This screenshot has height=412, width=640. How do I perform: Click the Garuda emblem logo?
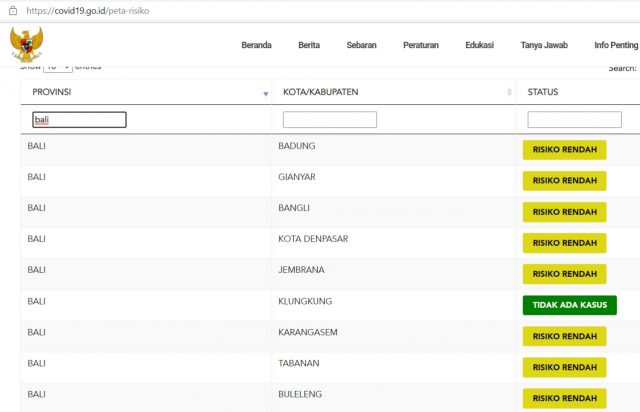coord(27,45)
